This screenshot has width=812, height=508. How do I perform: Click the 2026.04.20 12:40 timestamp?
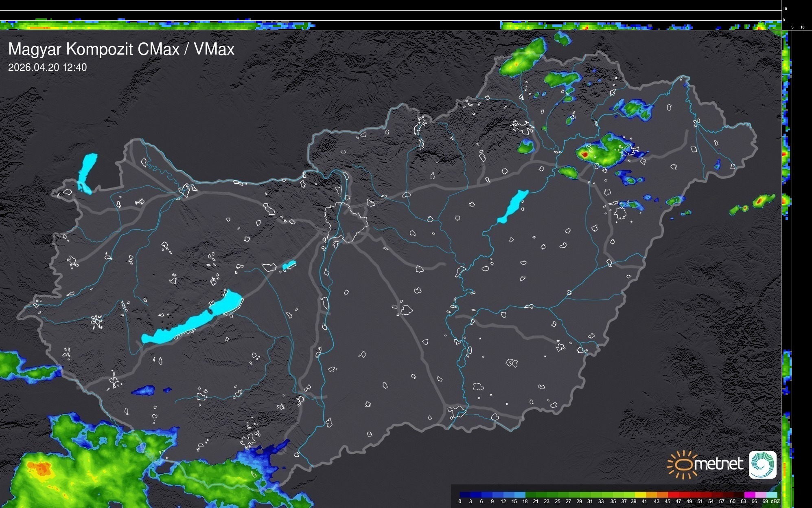coord(47,68)
